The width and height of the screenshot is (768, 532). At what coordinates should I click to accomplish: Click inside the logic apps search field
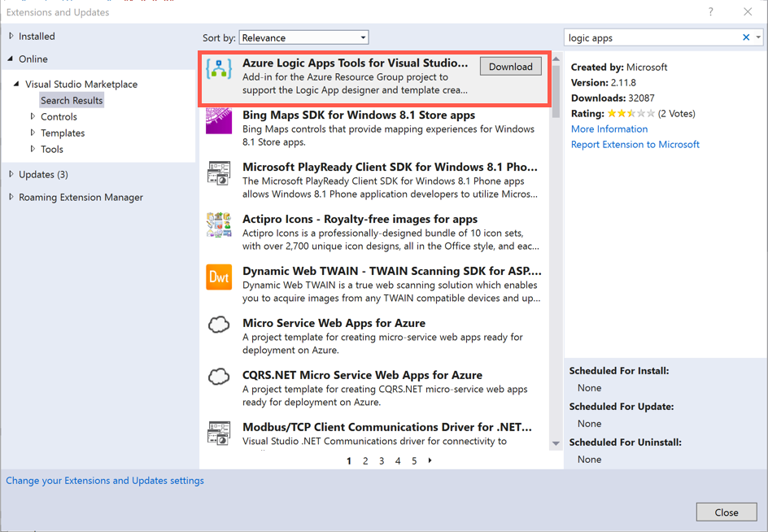652,37
